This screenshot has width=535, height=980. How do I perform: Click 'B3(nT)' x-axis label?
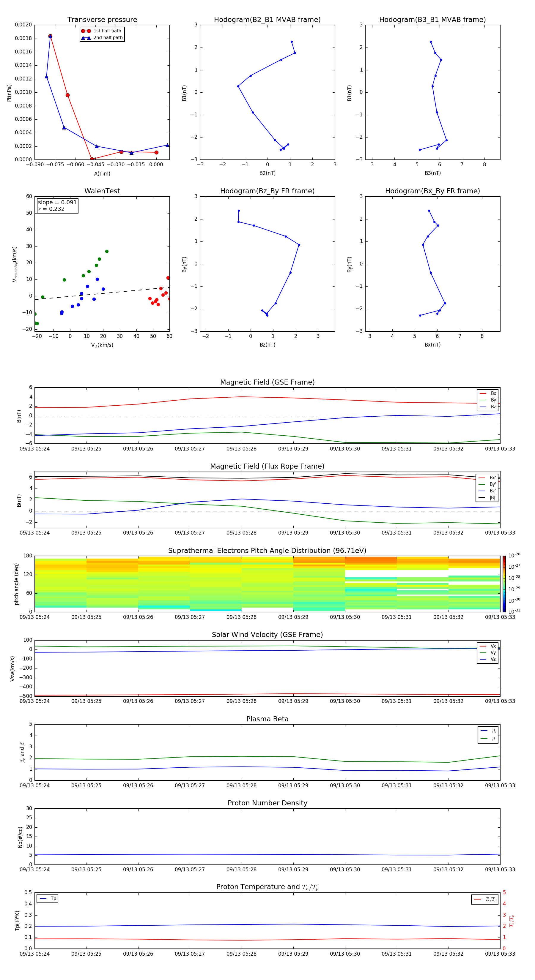(432, 173)
